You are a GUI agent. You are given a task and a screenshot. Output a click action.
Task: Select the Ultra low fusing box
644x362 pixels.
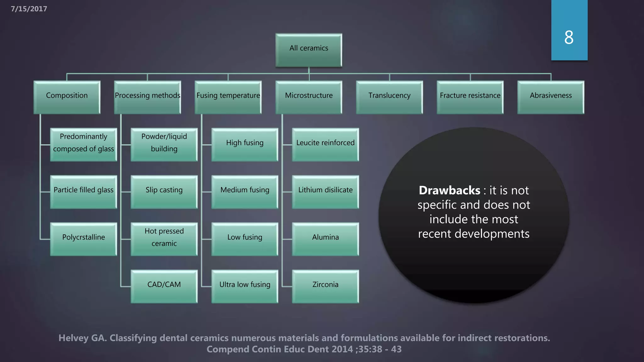tap(245, 286)
